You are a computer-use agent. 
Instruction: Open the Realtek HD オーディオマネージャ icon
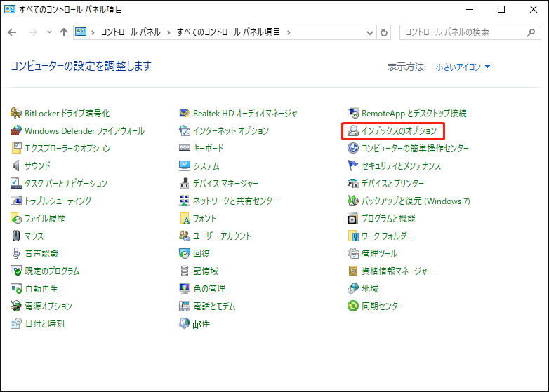point(185,114)
